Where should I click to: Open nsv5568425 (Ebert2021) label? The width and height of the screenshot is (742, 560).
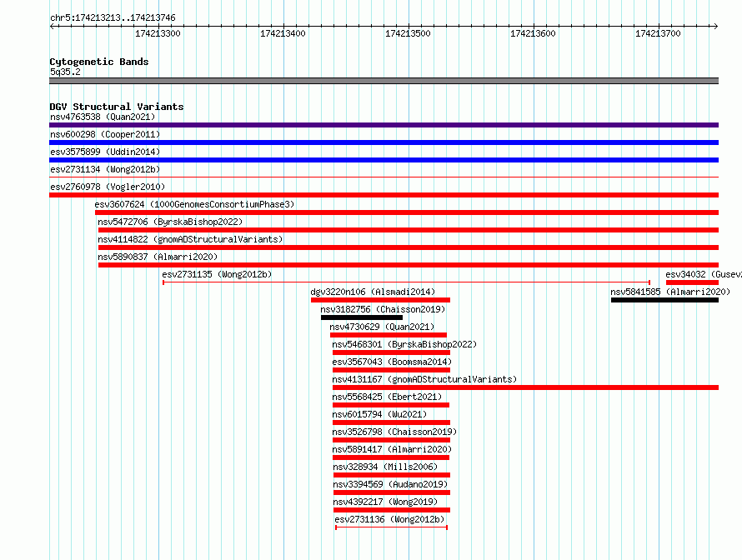(x=387, y=397)
